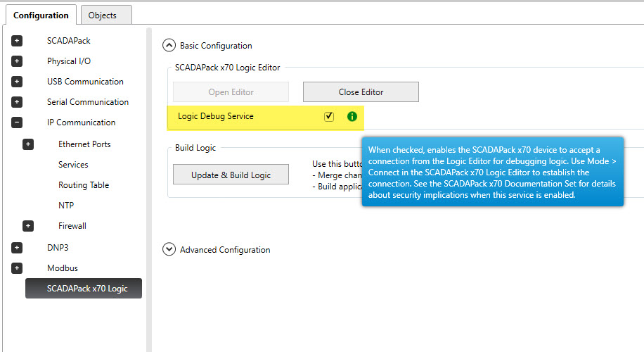The width and height of the screenshot is (644, 352).
Task: Open the NTP item in the tree
Action: click(65, 205)
